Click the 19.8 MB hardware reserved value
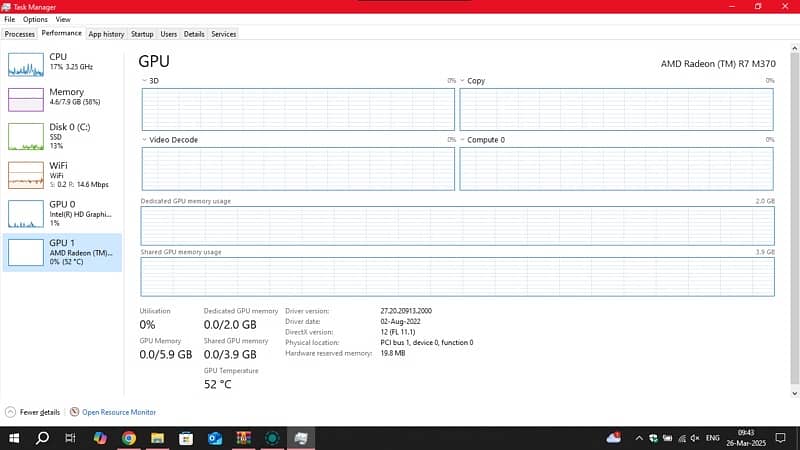The height and width of the screenshot is (450, 800). (392, 353)
